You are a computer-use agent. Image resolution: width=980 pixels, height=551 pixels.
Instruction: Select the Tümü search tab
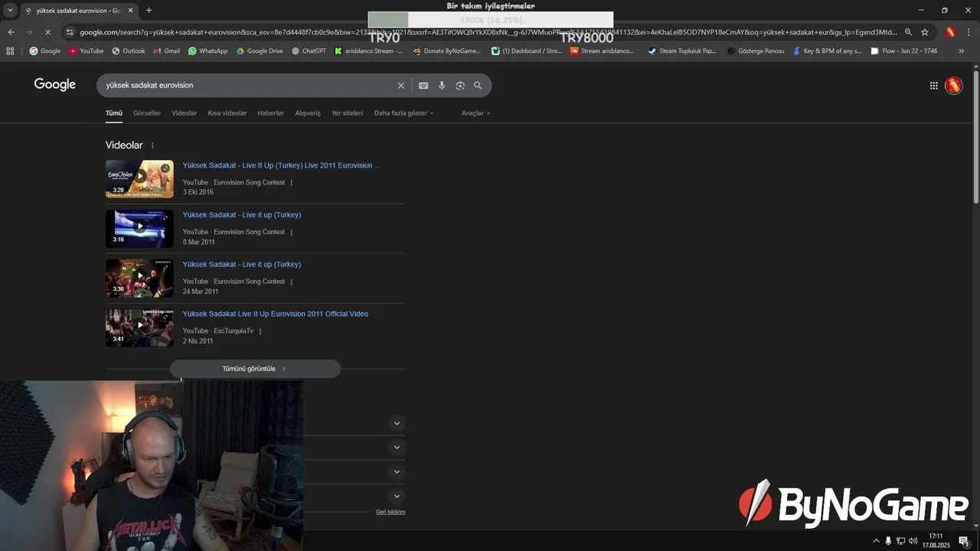tap(114, 113)
